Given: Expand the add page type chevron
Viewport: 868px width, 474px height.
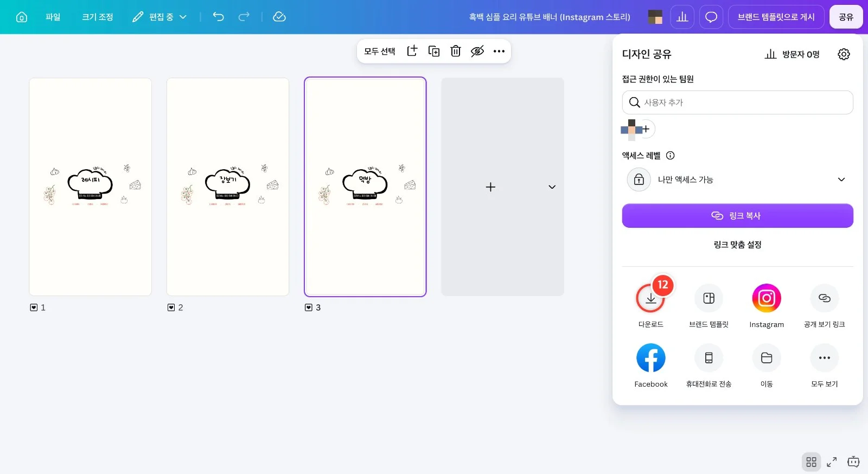Looking at the screenshot, I should click(x=552, y=187).
